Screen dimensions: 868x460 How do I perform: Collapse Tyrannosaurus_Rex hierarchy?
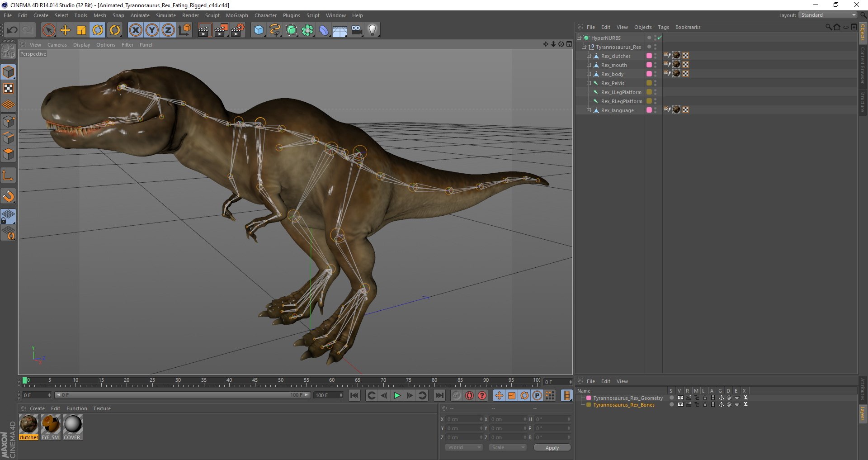(584, 47)
